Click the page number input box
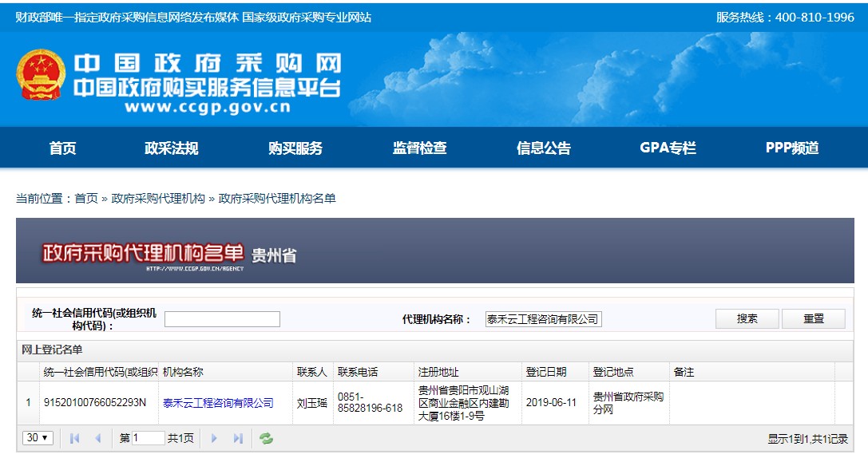 149,438
